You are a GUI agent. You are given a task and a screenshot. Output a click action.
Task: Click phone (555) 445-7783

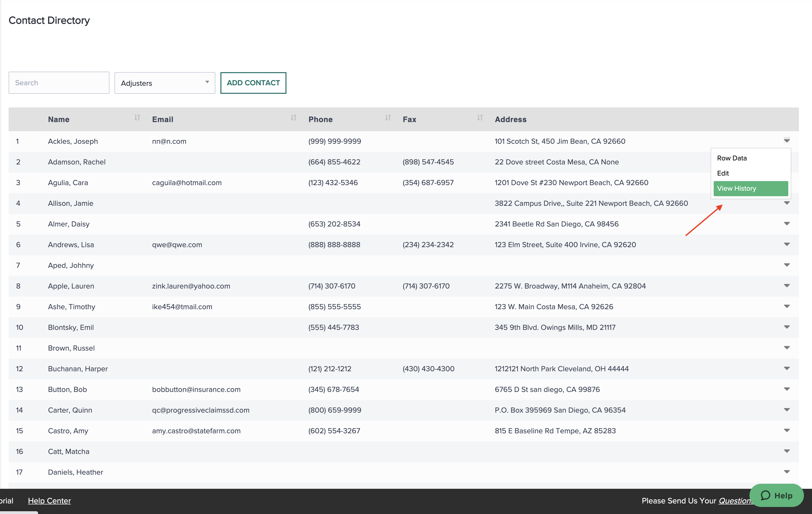(333, 327)
